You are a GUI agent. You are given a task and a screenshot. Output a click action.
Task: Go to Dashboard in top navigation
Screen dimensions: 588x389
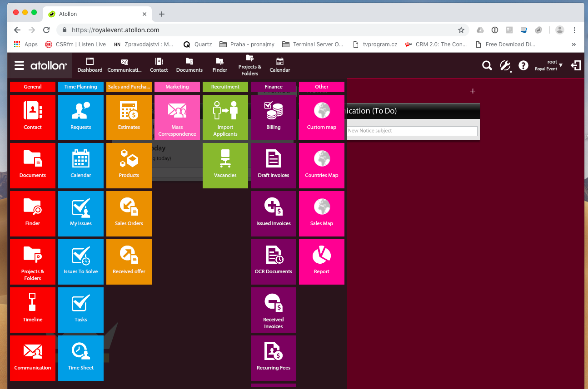[x=90, y=65]
